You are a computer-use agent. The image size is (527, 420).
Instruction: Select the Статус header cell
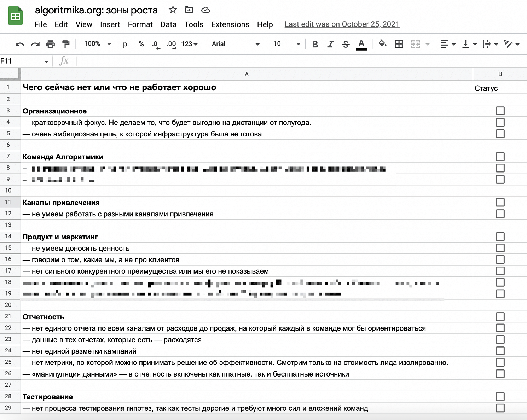pyautogui.click(x=500, y=88)
